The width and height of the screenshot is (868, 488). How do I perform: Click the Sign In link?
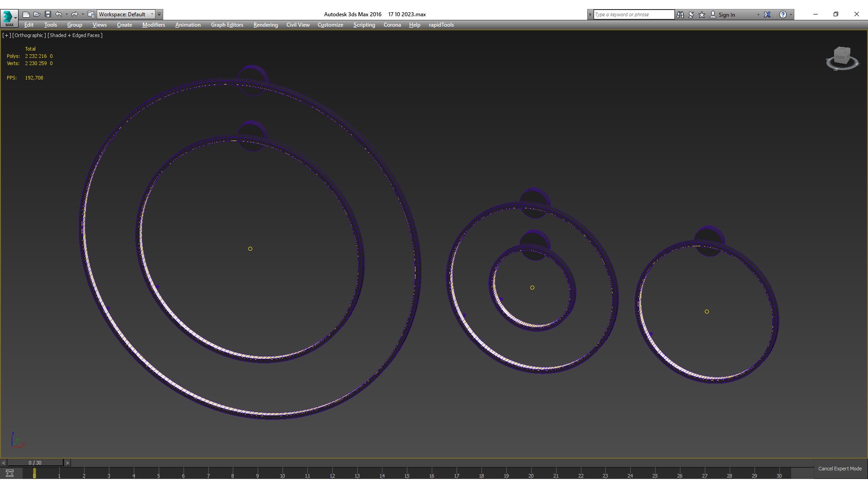pyautogui.click(x=726, y=15)
